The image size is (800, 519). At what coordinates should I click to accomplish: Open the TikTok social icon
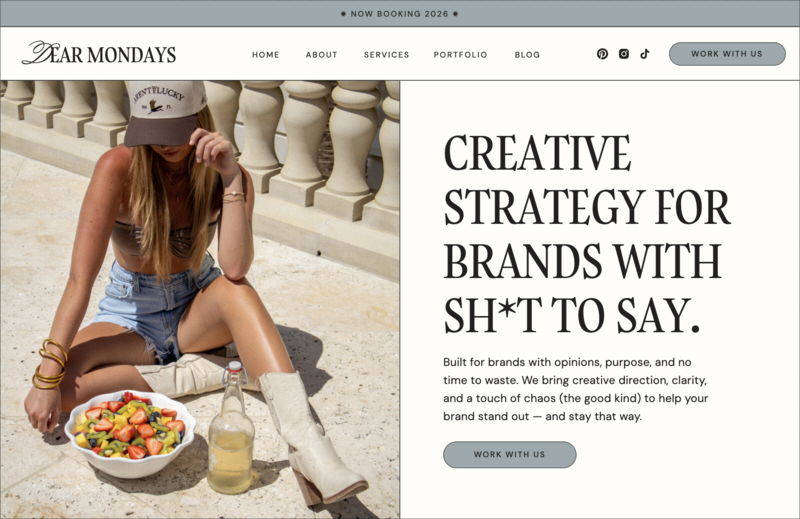pos(645,54)
